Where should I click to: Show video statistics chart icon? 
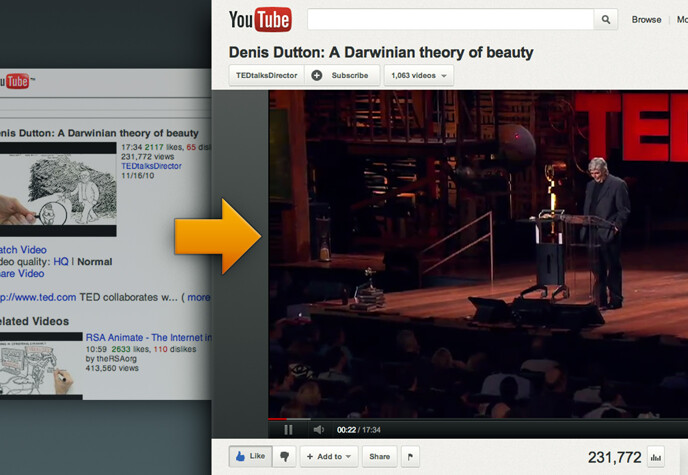tap(656, 457)
